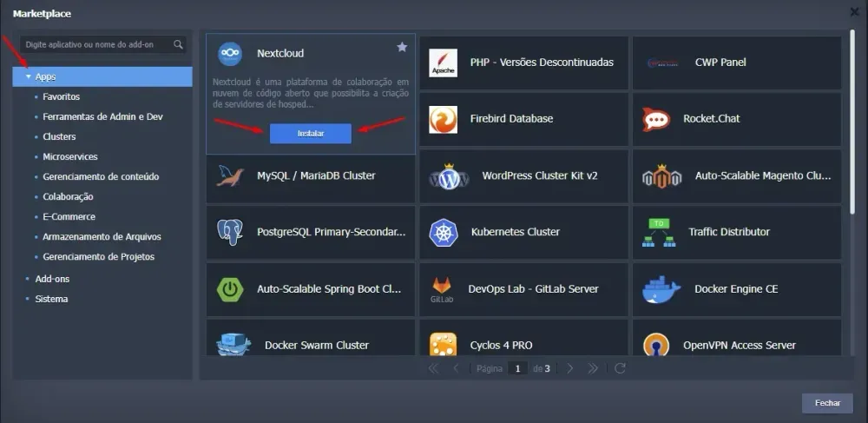Click the Docker Swarm Cluster icon
The image size is (868, 423).
point(233,344)
